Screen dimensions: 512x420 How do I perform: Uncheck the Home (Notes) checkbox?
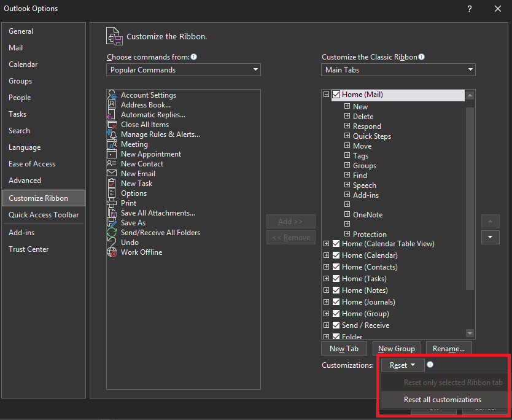click(x=336, y=290)
